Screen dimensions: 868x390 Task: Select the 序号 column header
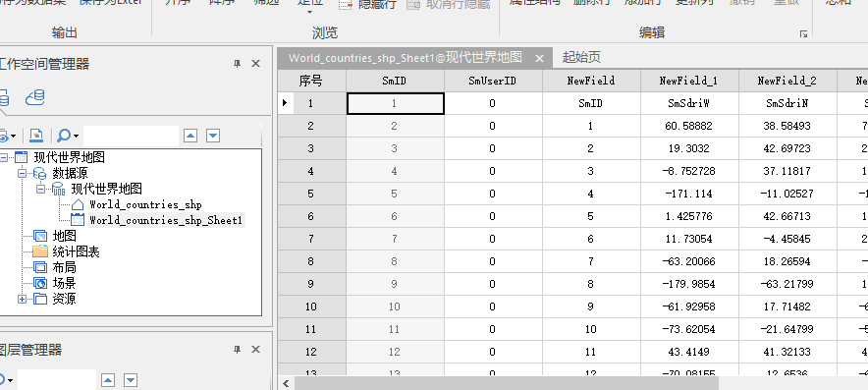311,81
